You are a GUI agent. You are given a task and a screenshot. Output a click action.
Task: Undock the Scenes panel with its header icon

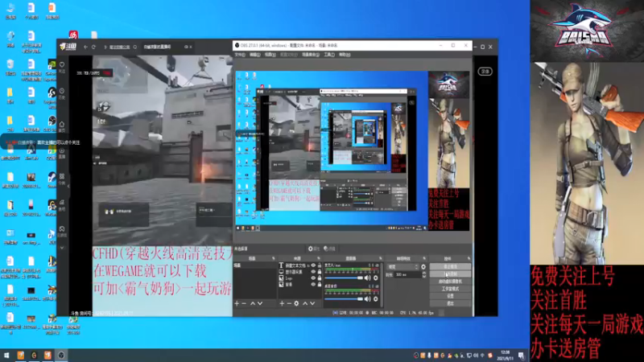[274, 257]
